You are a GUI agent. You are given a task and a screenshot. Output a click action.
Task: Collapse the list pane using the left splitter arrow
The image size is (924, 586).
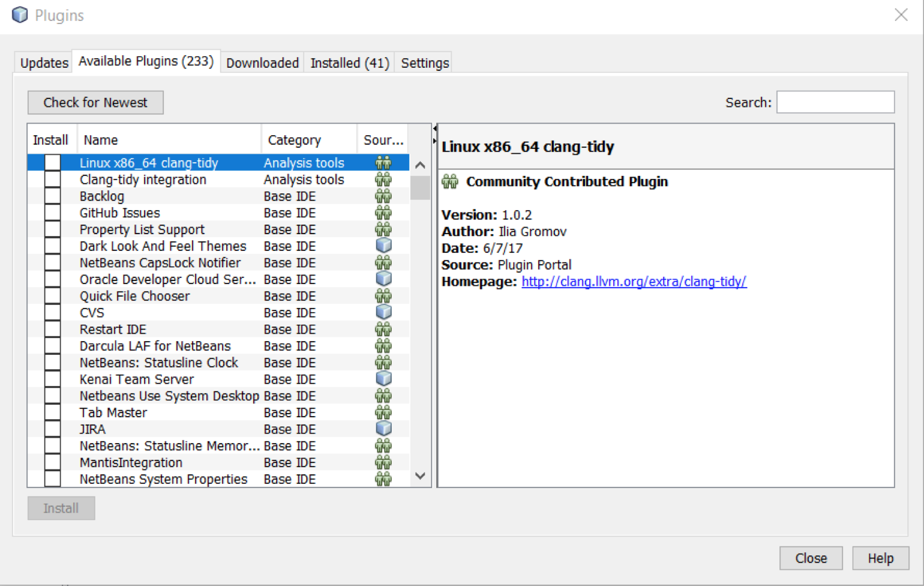(x=434, y=128)
